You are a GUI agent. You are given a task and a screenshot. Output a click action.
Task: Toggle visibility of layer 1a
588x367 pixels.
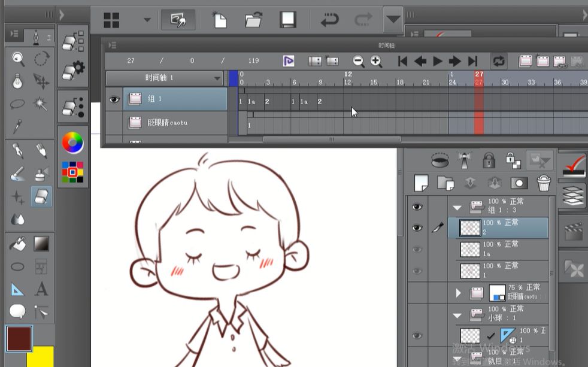click(x=417, y=249)
